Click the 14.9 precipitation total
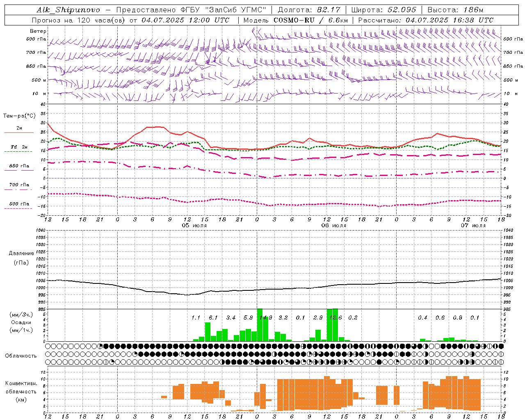The image size is (525, 420). pyautogui.click(x=266, y=318)
